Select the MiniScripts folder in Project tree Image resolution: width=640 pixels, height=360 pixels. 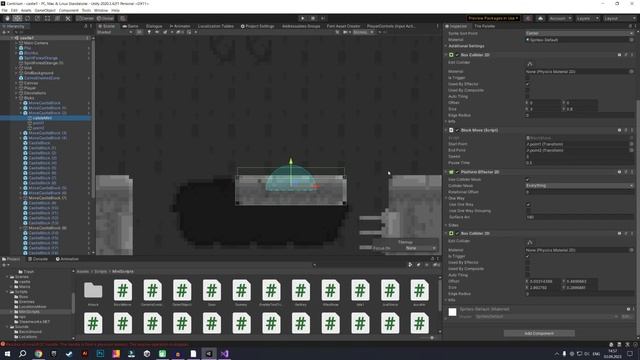pos(29,312)
